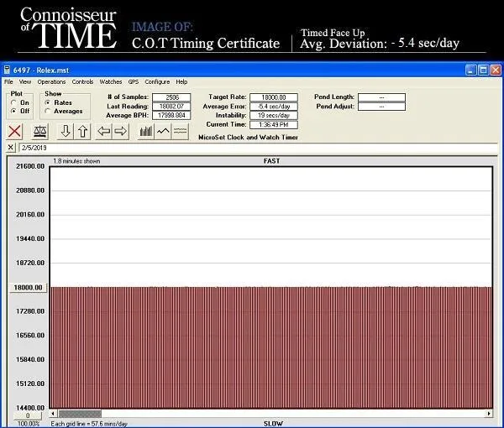This screenshot has width=504, height=428.
Task: Close the 6497 - Rolex.mst window
Action: point(496,70)
